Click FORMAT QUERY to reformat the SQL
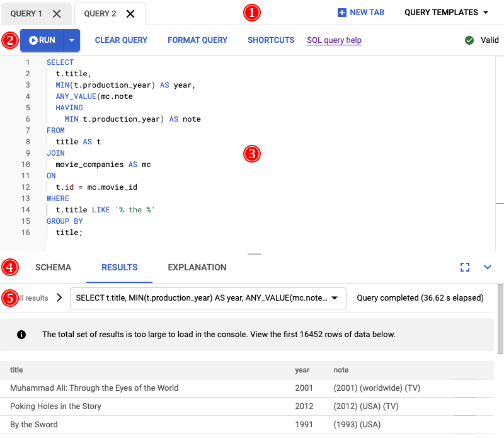 (197, 40)
